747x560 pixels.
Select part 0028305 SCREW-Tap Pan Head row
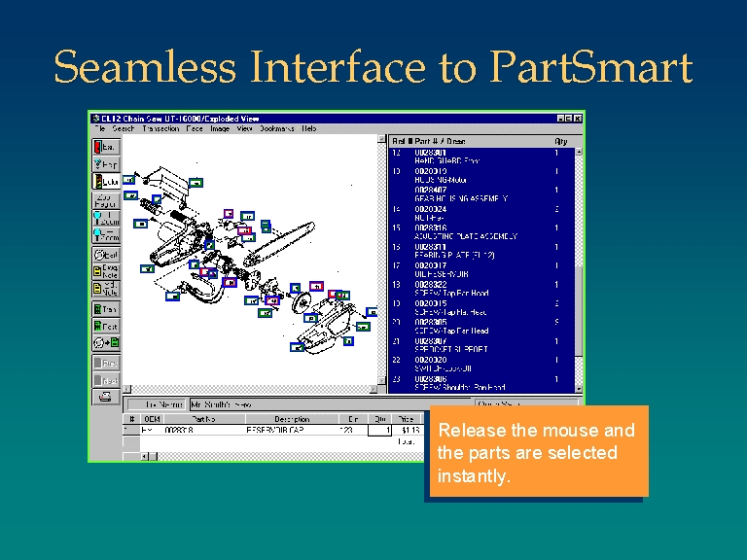coord(482,327)
